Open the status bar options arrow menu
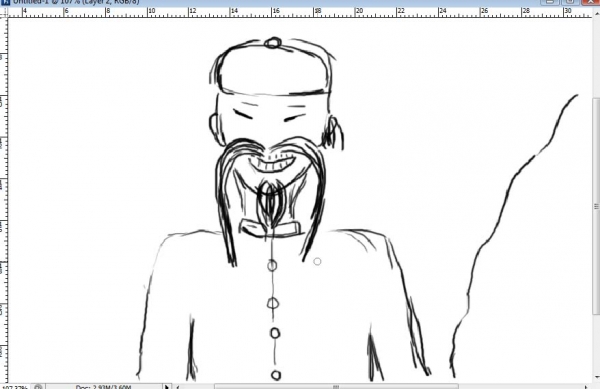Viewport: 600px width, 389px height. 166,387
